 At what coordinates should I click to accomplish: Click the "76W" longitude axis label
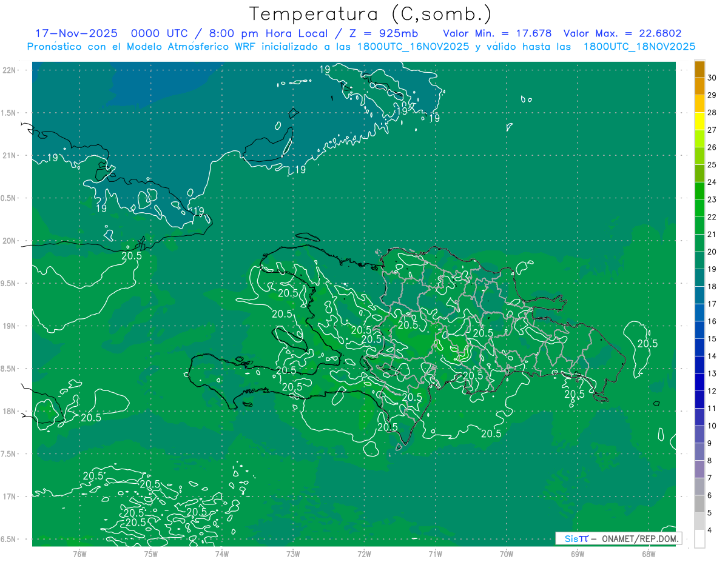[79, 554]
